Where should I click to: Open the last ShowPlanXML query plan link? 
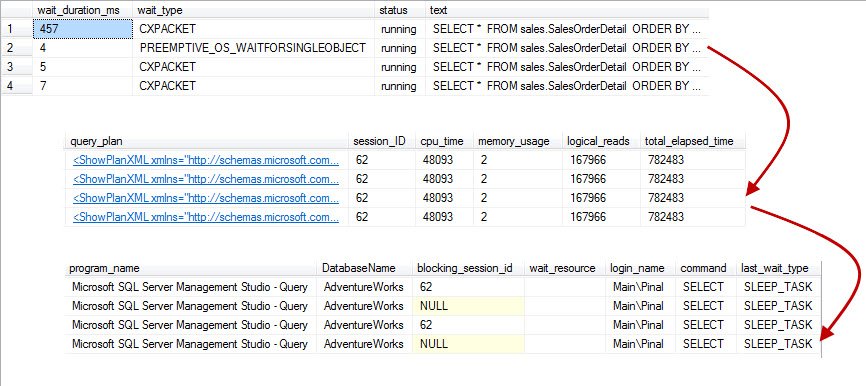[x=205, y=216]
